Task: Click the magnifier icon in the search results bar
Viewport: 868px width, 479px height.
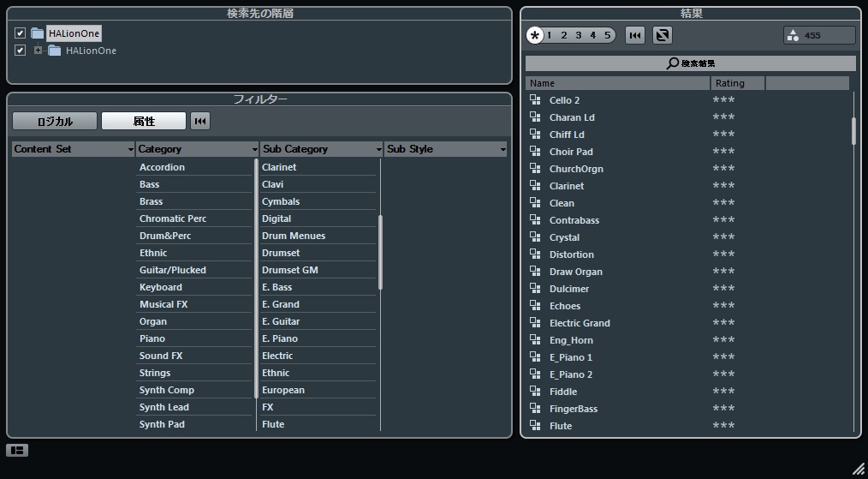Action: pos(673,63)
